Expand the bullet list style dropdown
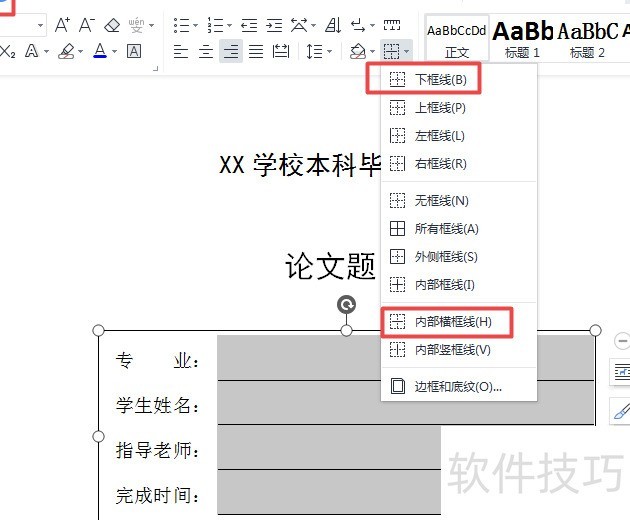 point(196,26)
